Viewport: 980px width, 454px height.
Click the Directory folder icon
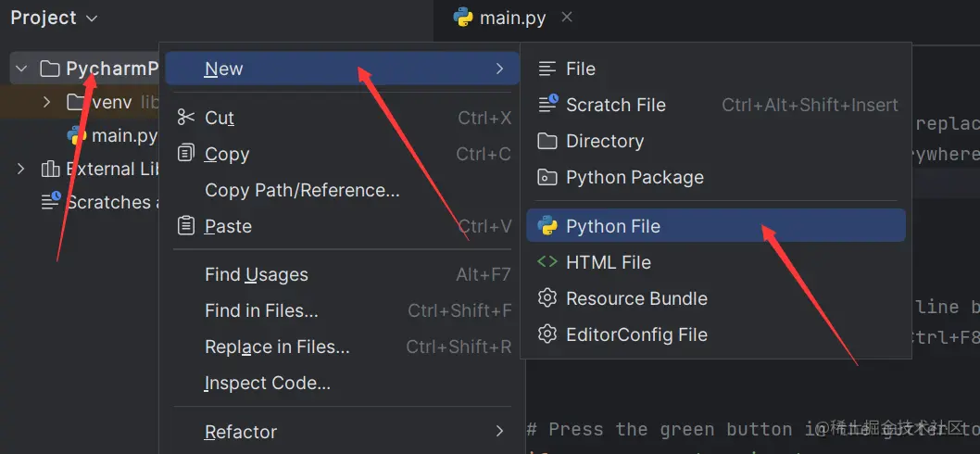pyautogui.click(x=547, y=142)
